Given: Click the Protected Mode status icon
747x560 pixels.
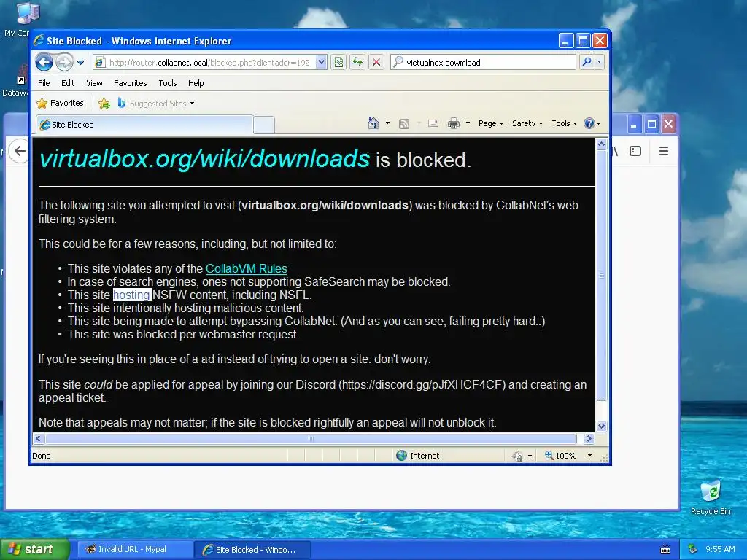Looking at the screenshot, I should click(x=517, y=456).
